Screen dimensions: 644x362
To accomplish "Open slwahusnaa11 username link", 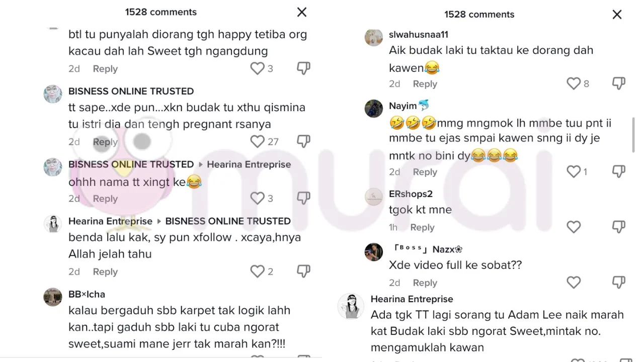I will (x=419, y=35).
